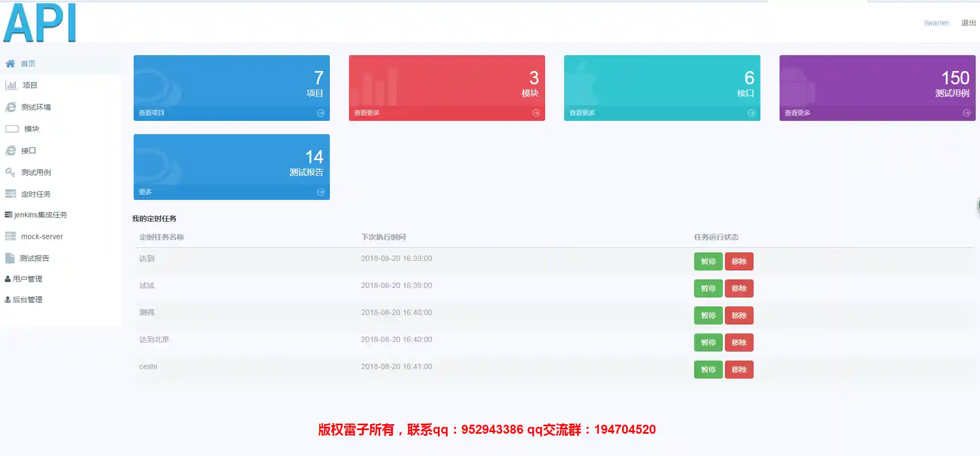Pause the 测得 scheduled task
The height and width of the screenshot is (456, 980).
click(x=708, y=315)
